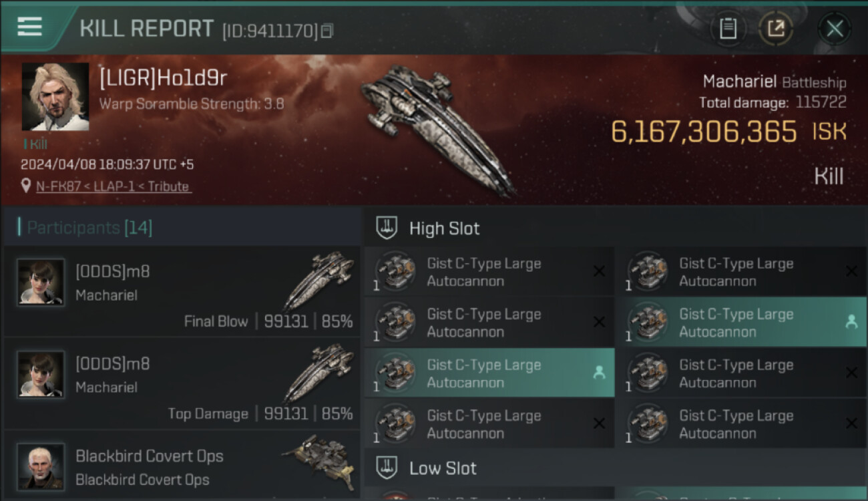Close the kill report window
This screenshot has height=501, width=868.
[835, 28]
